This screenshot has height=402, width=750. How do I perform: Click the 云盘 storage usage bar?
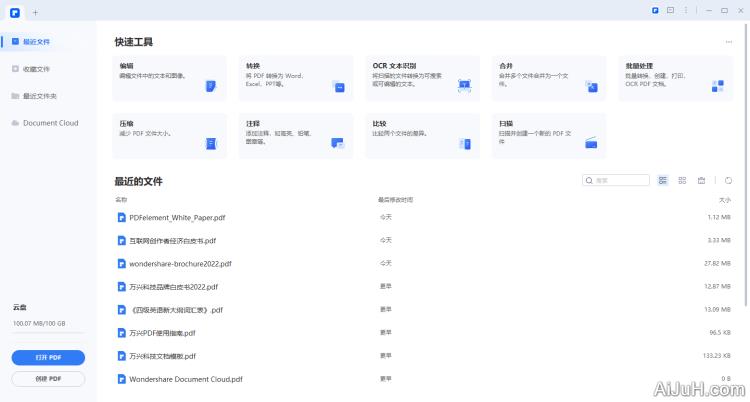[x=48, y=332]
